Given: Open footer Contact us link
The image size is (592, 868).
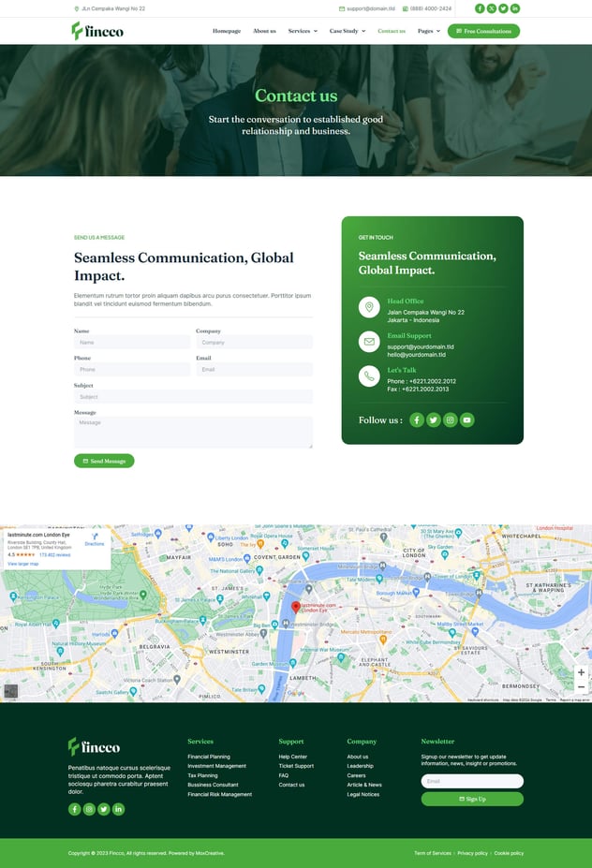Looking at the screenshot, I should pos(292,785).
